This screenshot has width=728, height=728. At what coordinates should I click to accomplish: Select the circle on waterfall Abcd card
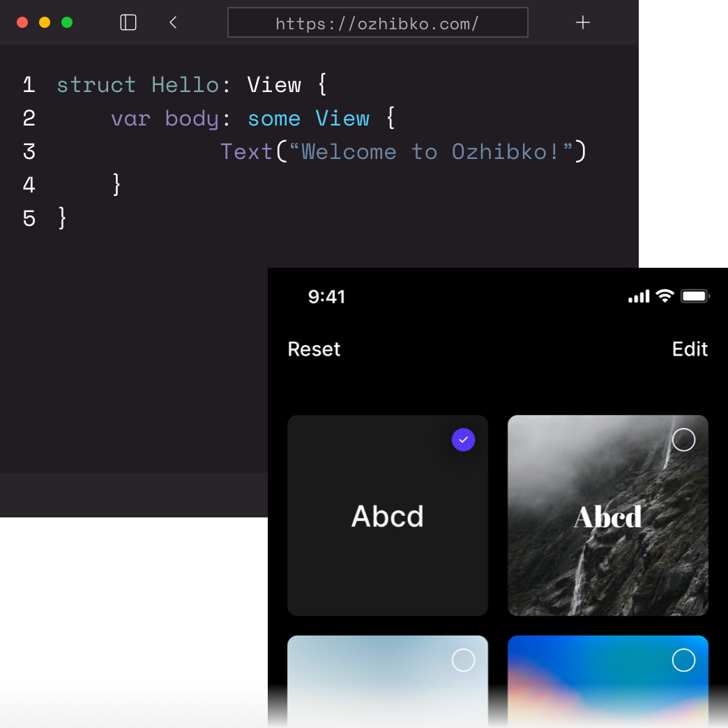pos(683,440)
